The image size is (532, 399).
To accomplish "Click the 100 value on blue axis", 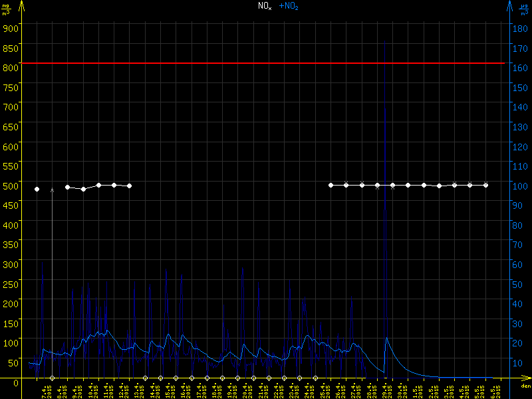I will click(x=520, y=186).
